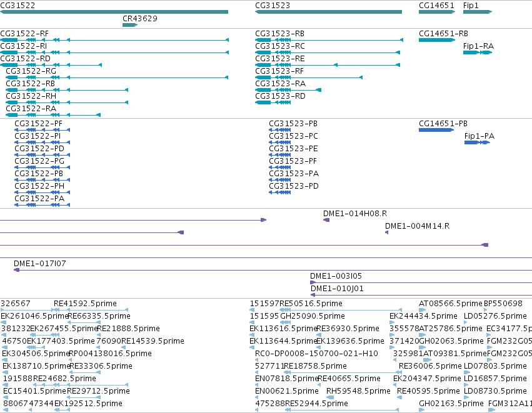
Task: Select protein label CG31522-PI
Action: [x=38, y=136]
